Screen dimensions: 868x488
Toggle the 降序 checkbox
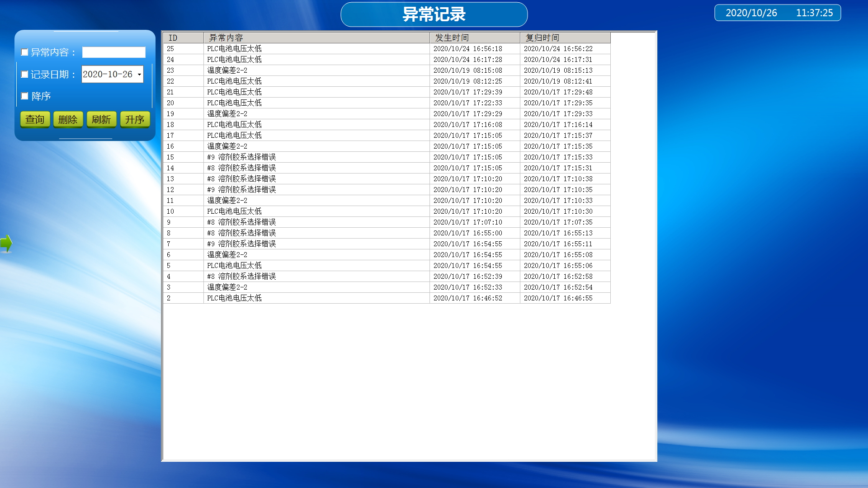[x=25, y=96]
